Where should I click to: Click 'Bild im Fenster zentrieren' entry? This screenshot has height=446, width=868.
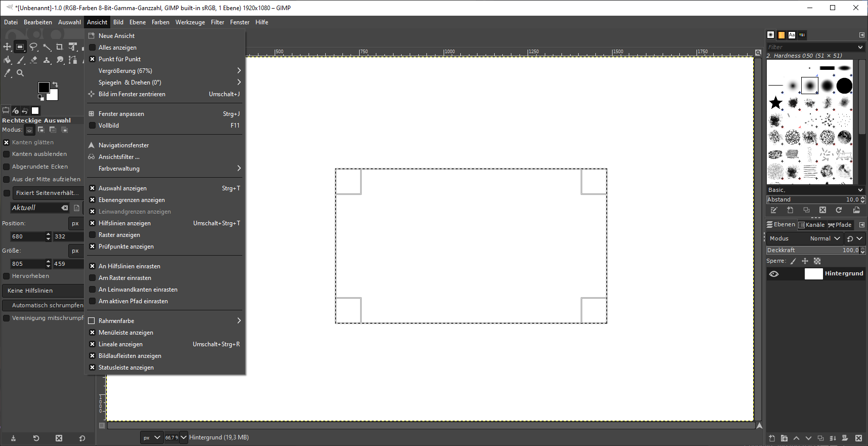pyautogui.click(x=132, y=94)
